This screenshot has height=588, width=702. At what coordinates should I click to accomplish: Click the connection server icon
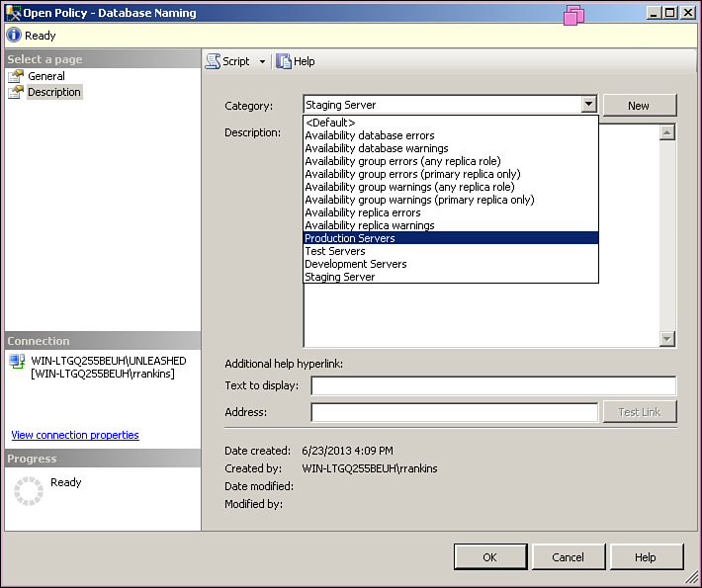pyautogui.click(x=17, y=362)
